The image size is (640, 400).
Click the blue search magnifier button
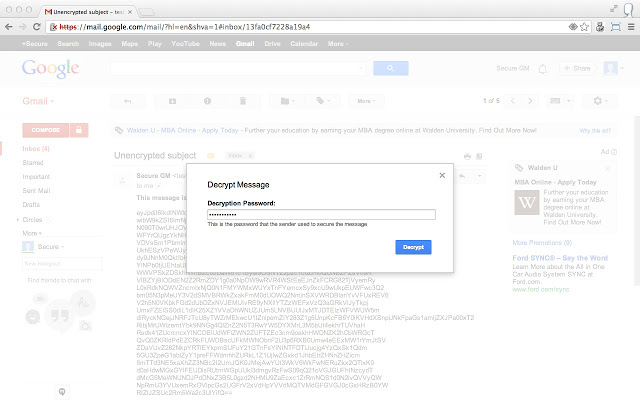pos(391,68)
